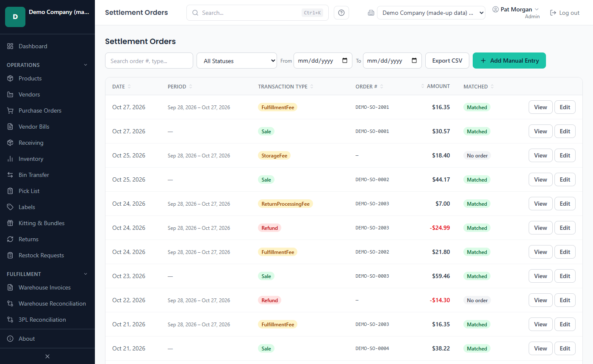Edit the StorageFee $18.40 row
The image size is (593, 364).
[565, 155]
